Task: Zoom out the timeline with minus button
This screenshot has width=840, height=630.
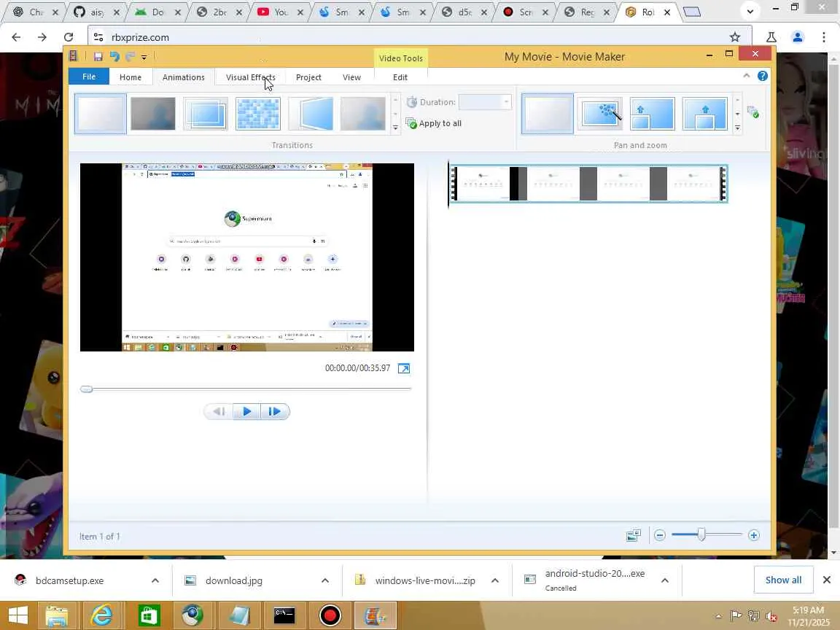Action: (659, 535)
